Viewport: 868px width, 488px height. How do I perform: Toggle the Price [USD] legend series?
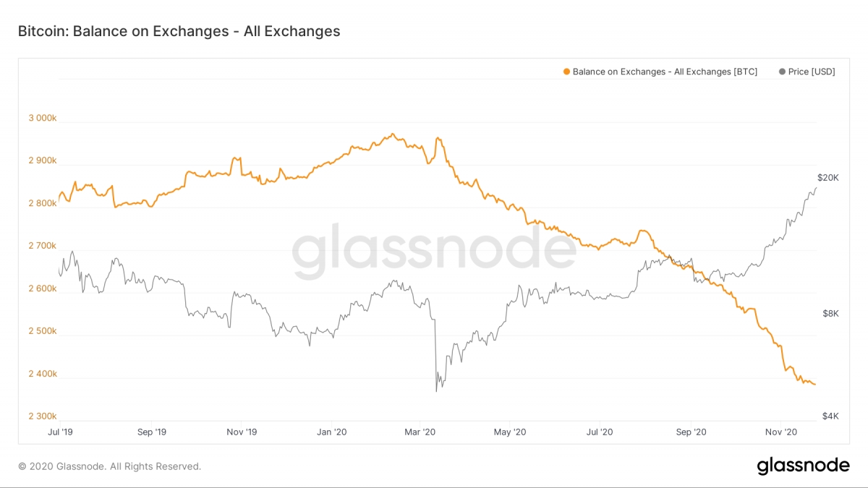pos(807,72)
